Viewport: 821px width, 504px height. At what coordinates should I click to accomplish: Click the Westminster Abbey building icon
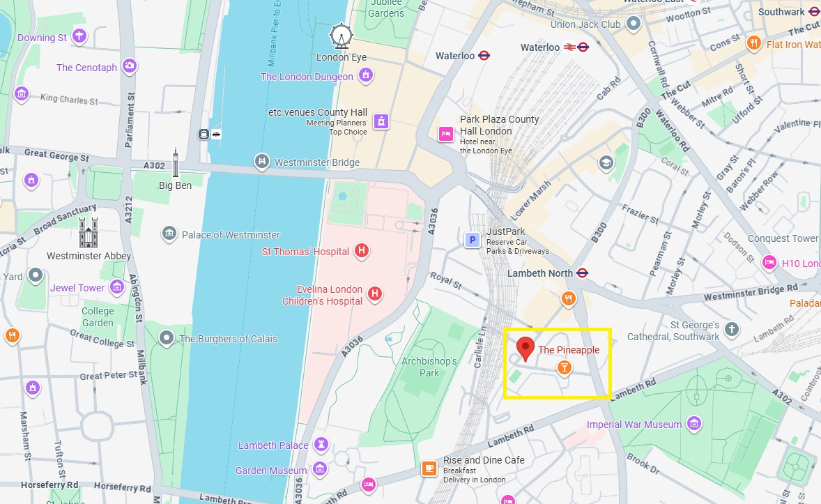tap(89, 233)
